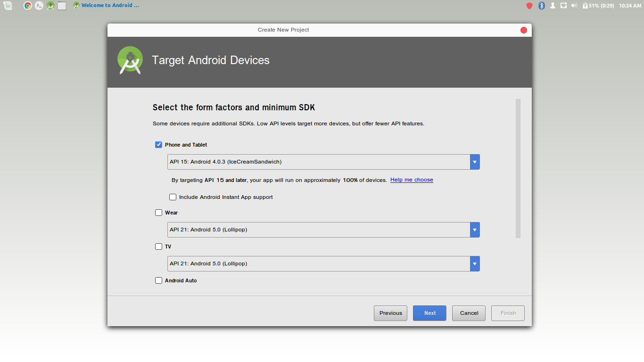Viewport: 644px width, 362px height.
Task: Open the file manager panel launcher
Action: (x=62, y=6)
